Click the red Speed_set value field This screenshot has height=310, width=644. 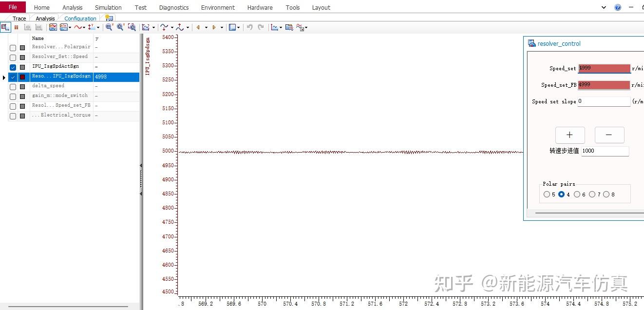pos(604,68)
